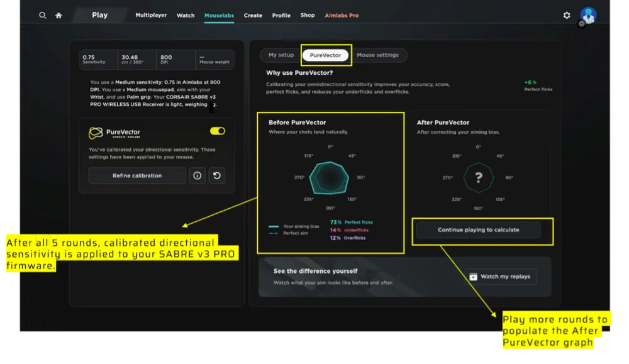Click the PureVector info icon

[197, 175]
